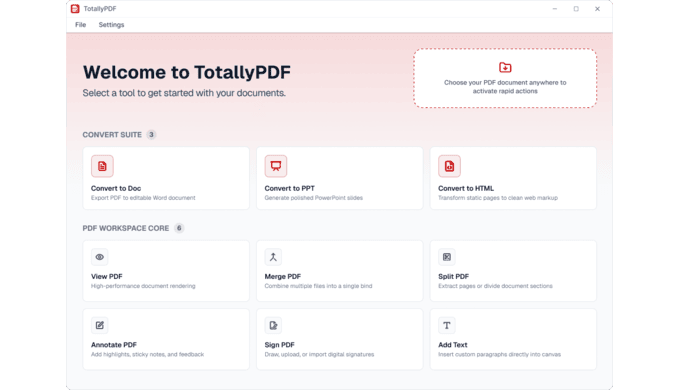Click the Sign PDF signature icon
Viewport: 680px width, 390px height.
tap(273, 325)
